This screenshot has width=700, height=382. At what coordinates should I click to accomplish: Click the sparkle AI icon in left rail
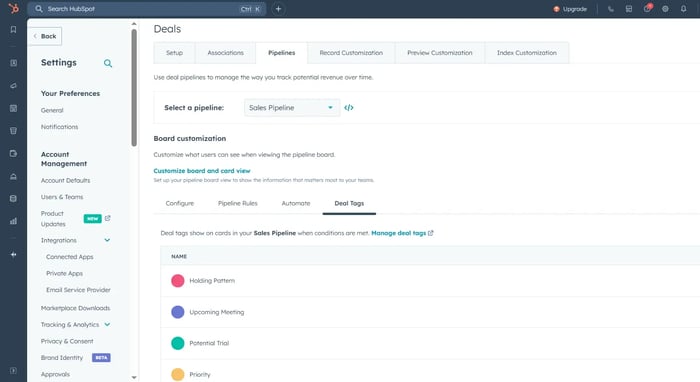(x=13, y=254)
